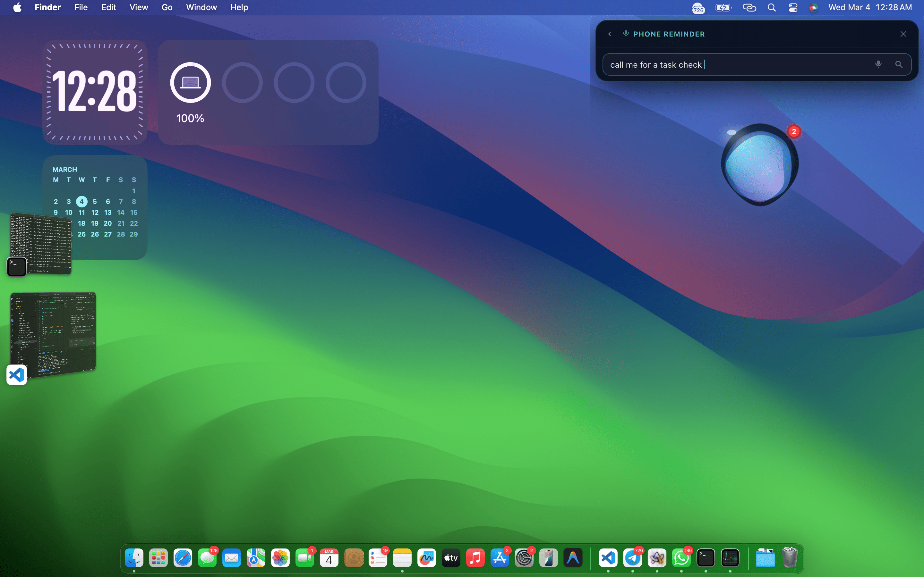
Task: Click the blue assistant orb
Action: (759, 165)
